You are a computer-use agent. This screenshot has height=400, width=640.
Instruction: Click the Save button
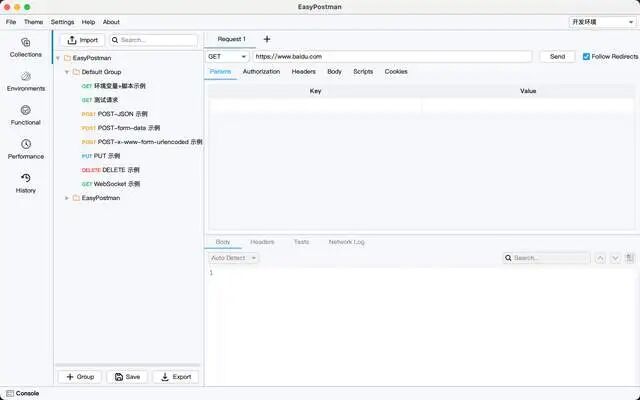pyautogui.click(x=127, y=377)
